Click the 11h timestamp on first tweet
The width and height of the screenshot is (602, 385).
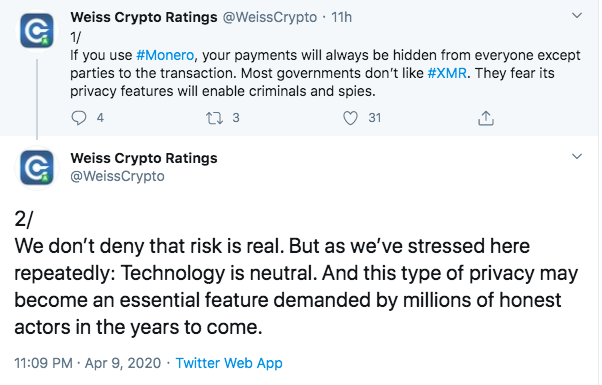pyautogui.click(x=341, y=17)
